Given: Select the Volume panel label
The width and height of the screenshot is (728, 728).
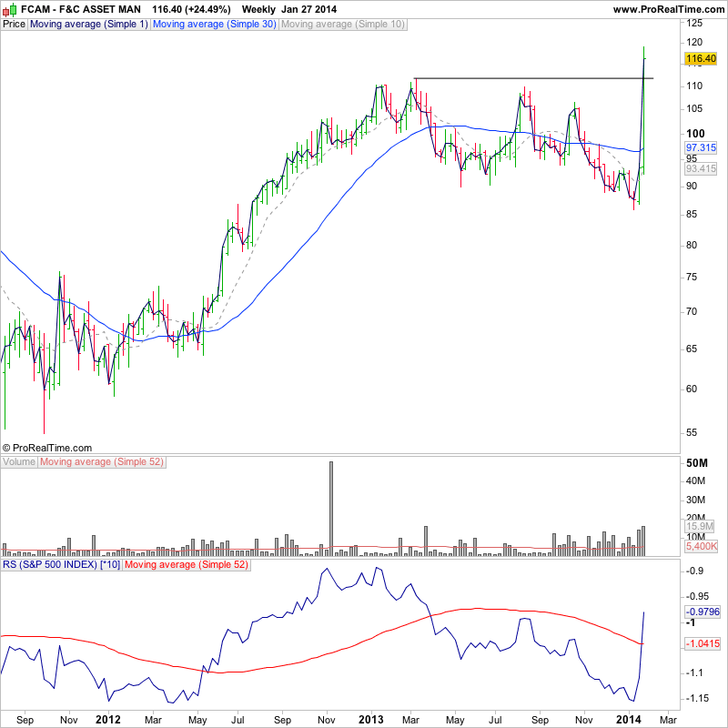Looking at the screenshot, I should pyautogui.click(x=19, y=462).
